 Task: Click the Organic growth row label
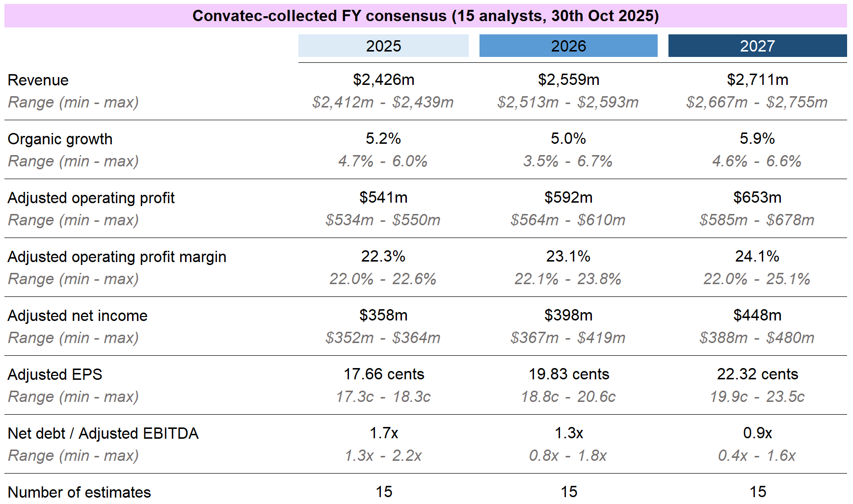point(60,139)
